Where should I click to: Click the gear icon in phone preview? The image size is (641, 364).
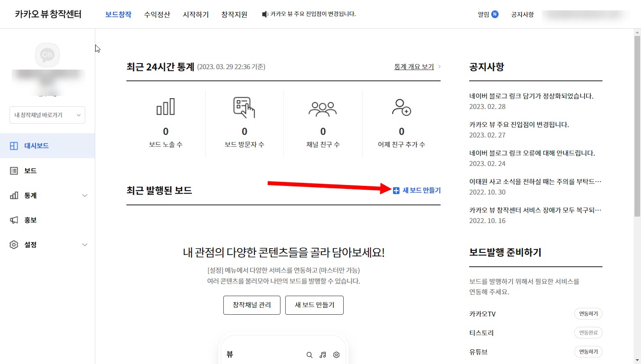click(336, 355)
